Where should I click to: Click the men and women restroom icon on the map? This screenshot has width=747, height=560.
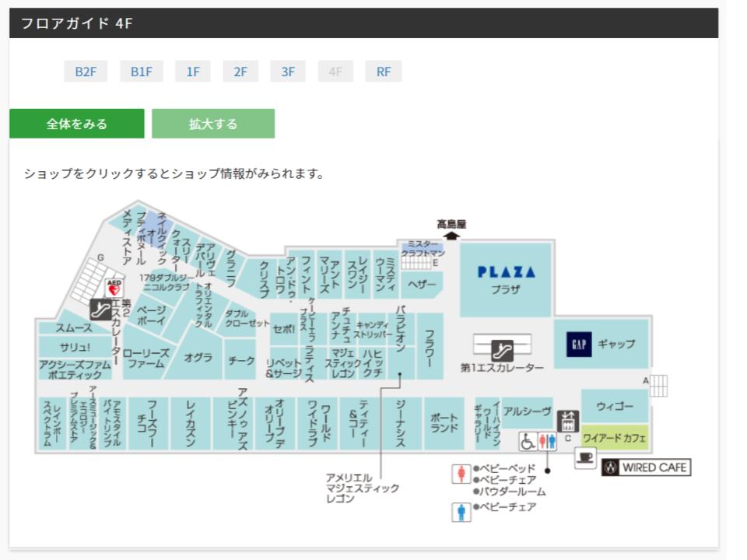point(547,442)
